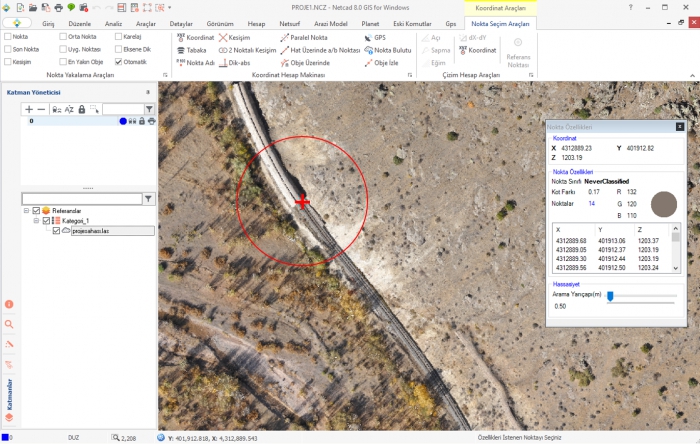
Task: Enable the En Yakın Obje checkbox
Action: click(x=63, y=62)
